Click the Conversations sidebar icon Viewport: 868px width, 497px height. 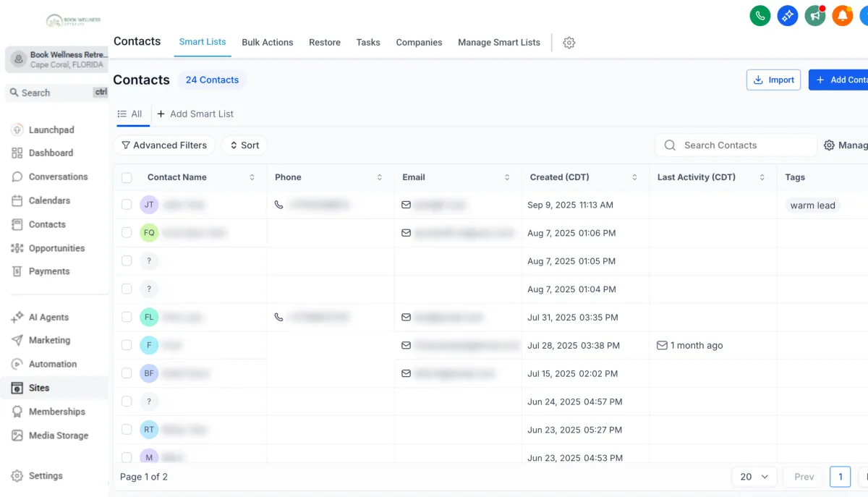point(17,177)
